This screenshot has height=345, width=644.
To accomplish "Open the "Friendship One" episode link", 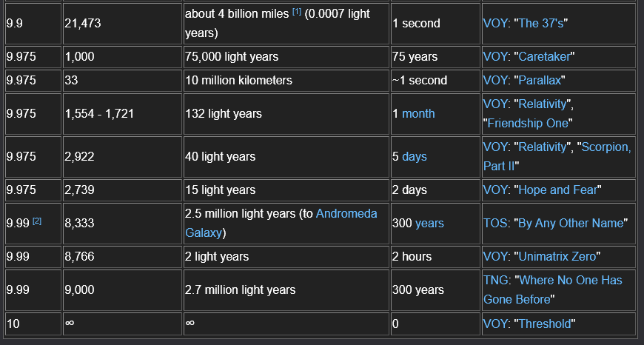I will (x=528, y=123).
